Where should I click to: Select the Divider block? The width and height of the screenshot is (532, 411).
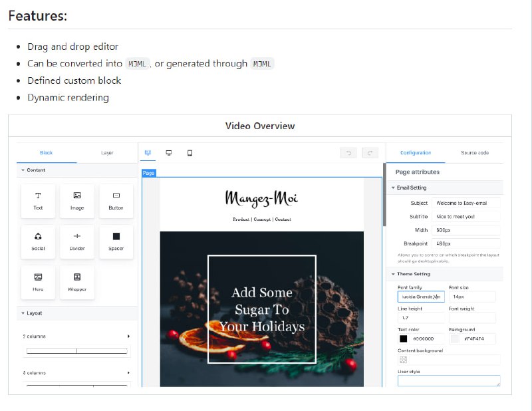tap(77, 241)
